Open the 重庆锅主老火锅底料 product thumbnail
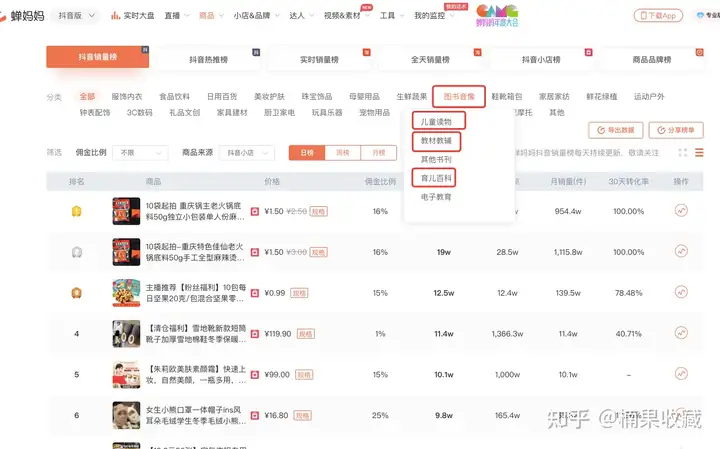 click(x=126, y=211)
